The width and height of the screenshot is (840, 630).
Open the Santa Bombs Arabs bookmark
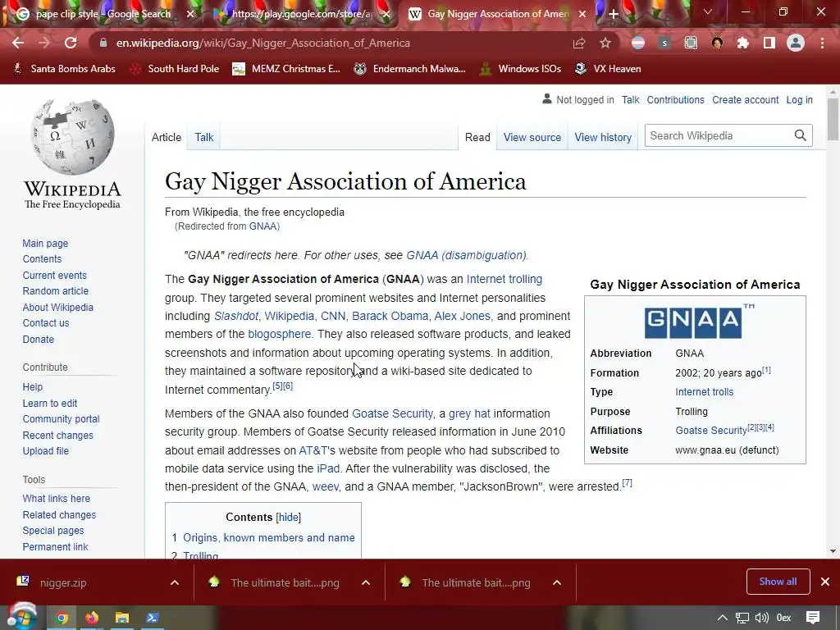(x=64, y=69)
